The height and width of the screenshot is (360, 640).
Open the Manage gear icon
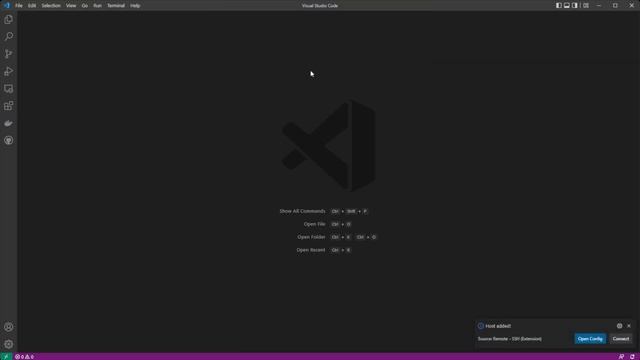(x=9, y=344)
